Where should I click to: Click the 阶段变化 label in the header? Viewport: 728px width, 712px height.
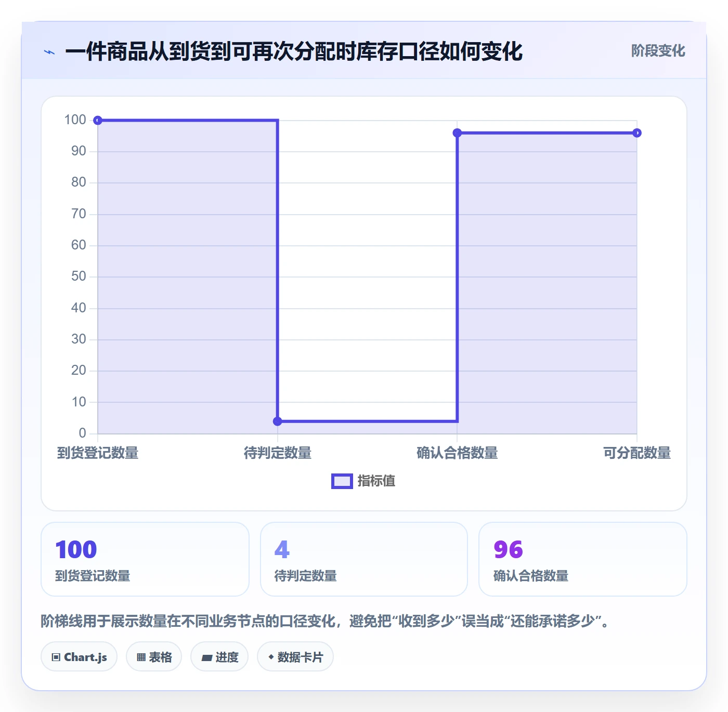pos(658,51)
